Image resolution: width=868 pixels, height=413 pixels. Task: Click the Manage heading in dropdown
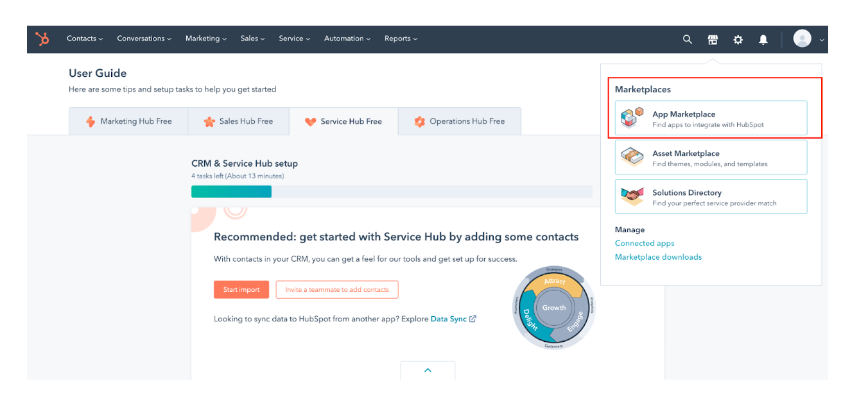click(630, 230)
